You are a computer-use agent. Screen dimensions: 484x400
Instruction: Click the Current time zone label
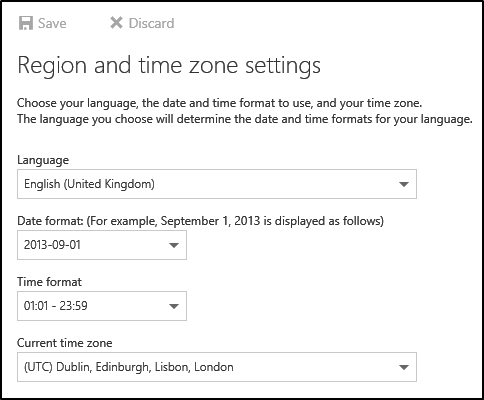click(65, 343)
